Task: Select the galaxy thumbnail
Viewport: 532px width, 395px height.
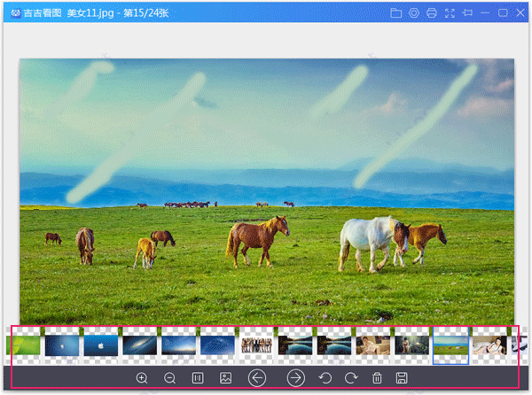Action: [x=140, y=345]
